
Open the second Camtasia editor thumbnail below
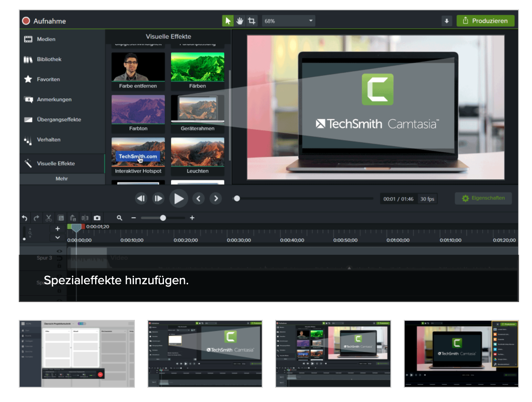coord(205,354)
